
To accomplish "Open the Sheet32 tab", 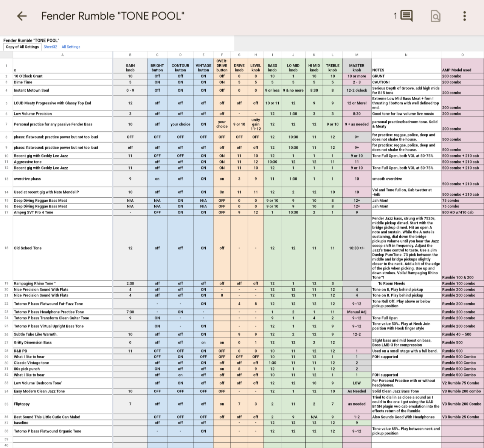I will [50, 47].
